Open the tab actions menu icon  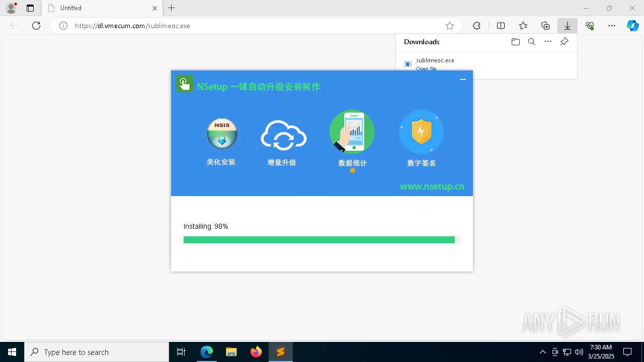[30, 8]
